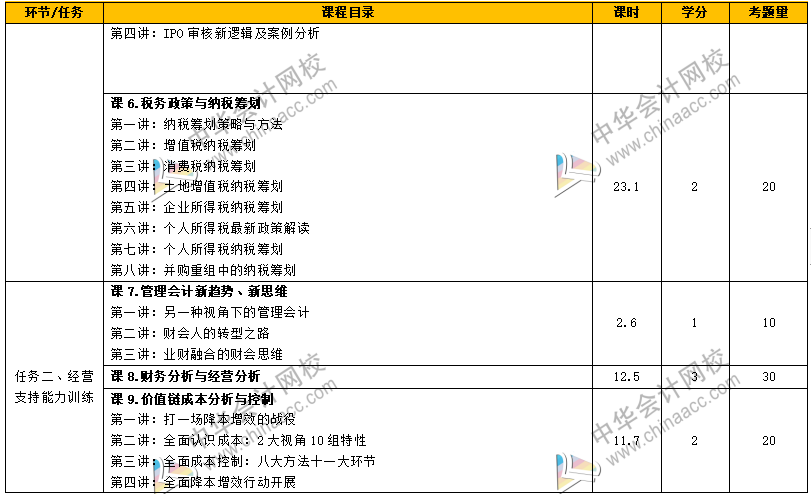Click 学分 value 3 in 课8 row
The height and width of the screenshot is (494, 811).
coord(695,377)
